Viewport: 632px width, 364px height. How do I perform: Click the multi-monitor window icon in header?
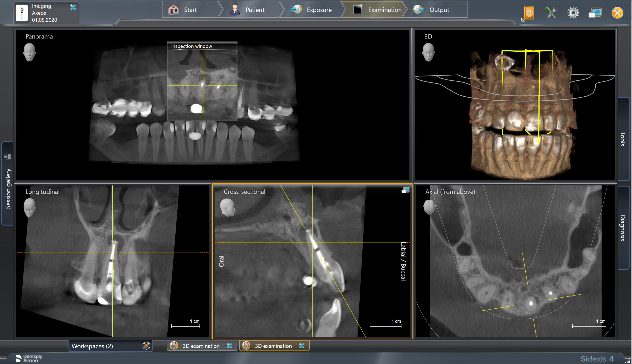click(595, 13)
